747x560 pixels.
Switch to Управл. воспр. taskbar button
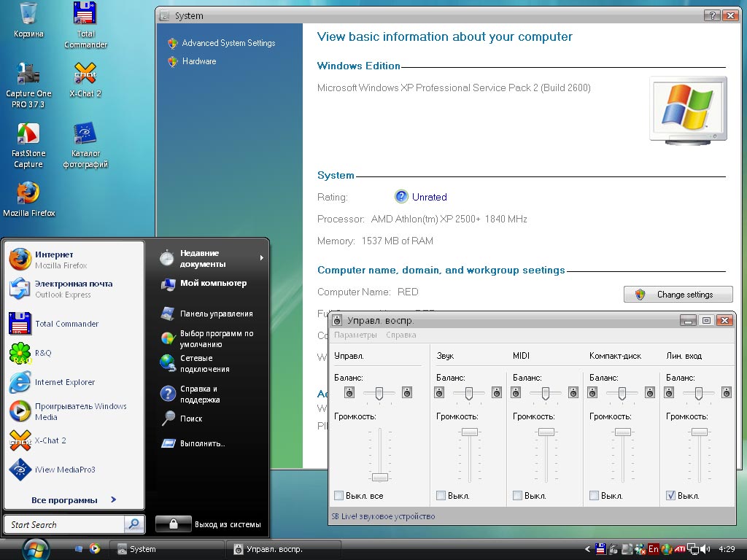(x=284, y=549)
